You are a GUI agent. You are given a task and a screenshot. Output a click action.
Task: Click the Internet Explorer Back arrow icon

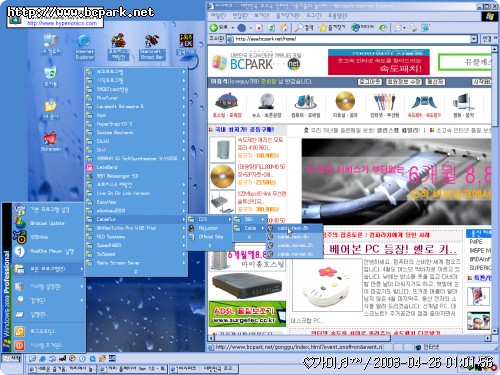pyautogui.click(x=214, y=28)
